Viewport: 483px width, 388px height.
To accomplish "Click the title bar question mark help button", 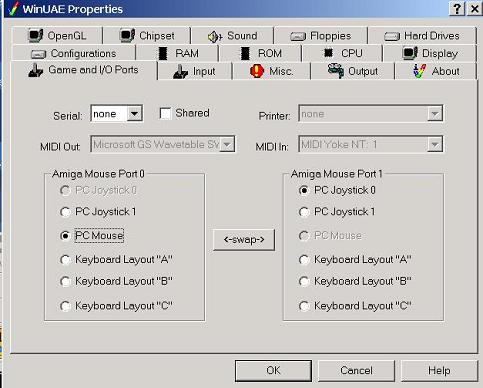I will point(457,9).
